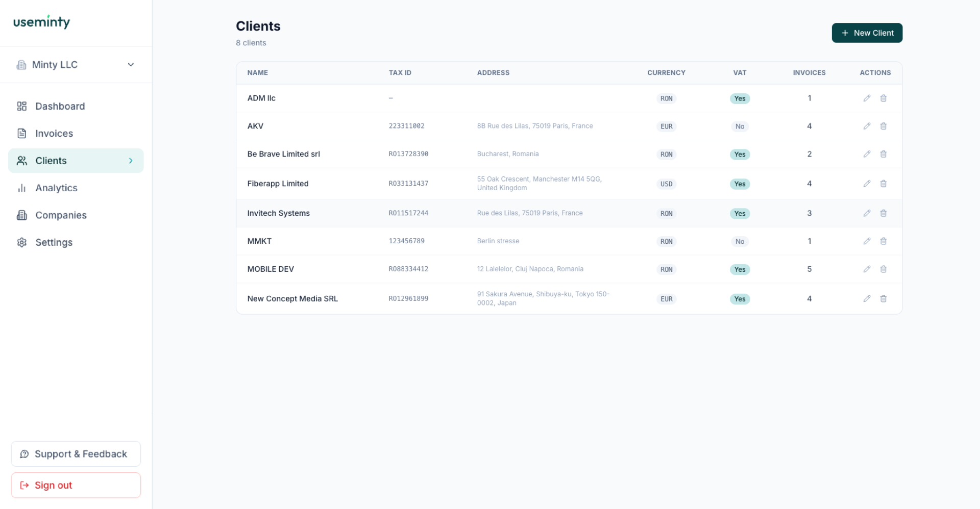Open Support & Feedback

[x=76, y=454]
